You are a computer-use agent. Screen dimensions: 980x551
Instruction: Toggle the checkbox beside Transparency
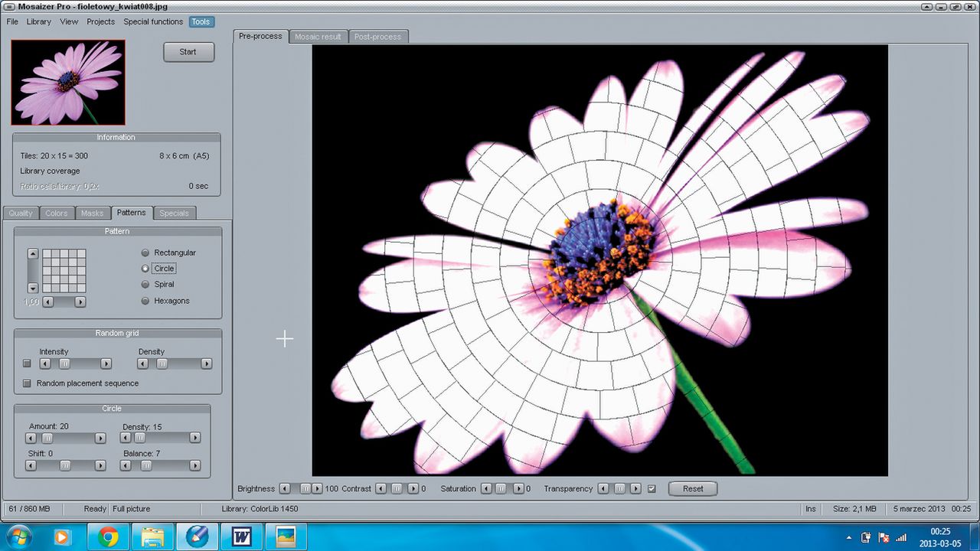[x=652, y=488]
